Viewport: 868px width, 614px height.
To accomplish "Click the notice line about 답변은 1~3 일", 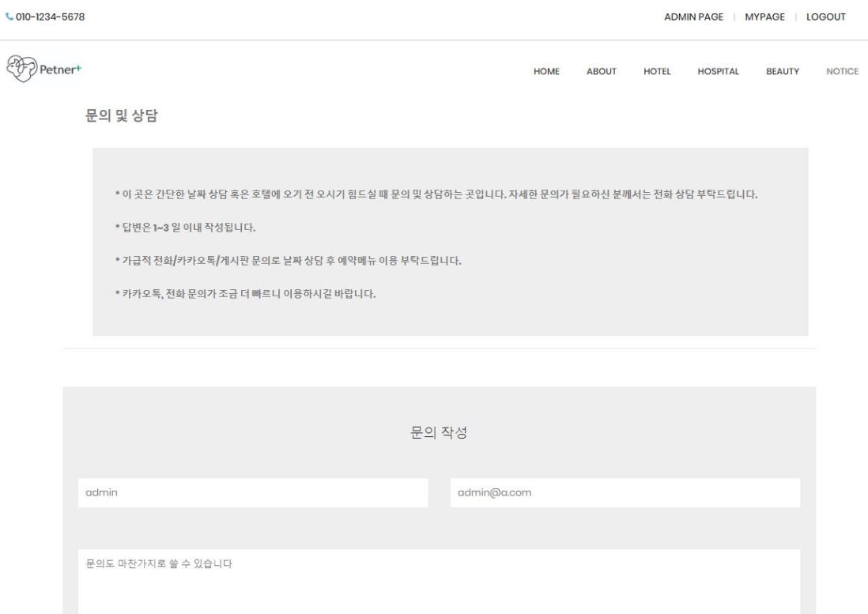I will (186, 228).
